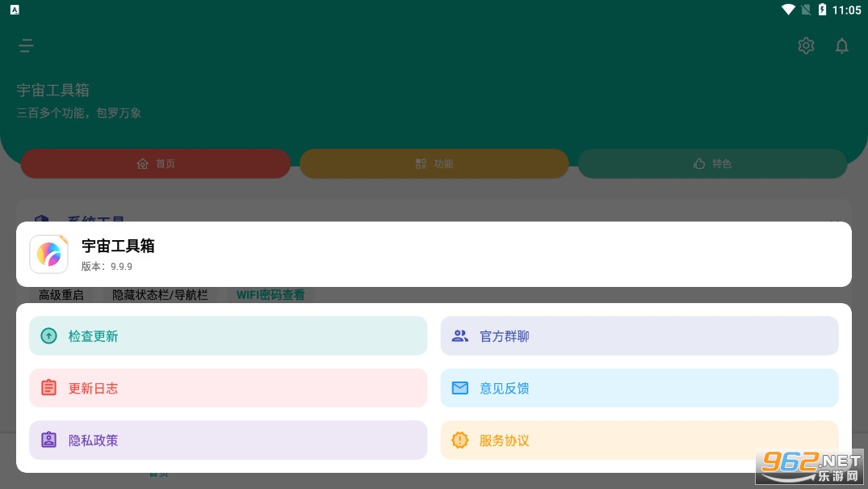Click the battery status bar icon
The width and height of the screenshot is (868, 489).
(823, 10)
